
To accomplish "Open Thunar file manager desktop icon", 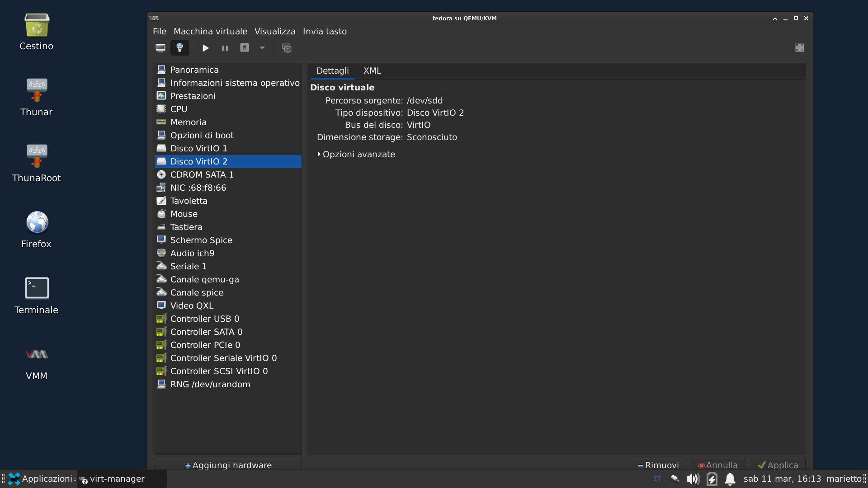I will [37, 97].
